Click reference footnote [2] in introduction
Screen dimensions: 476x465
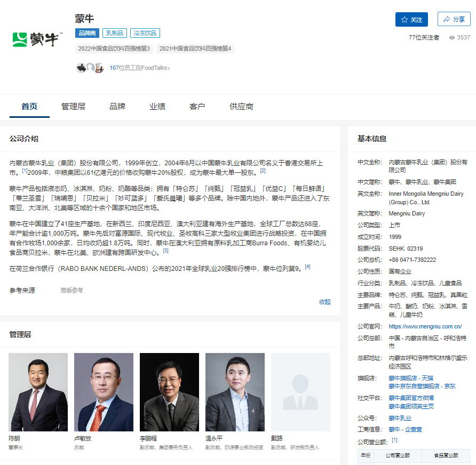263,171
